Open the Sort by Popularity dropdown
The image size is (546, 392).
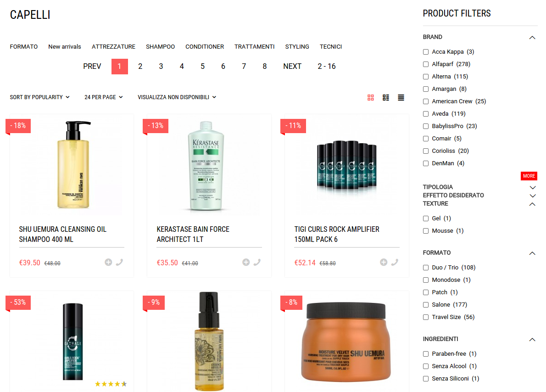pyautogui.click(x=40, y=97)
